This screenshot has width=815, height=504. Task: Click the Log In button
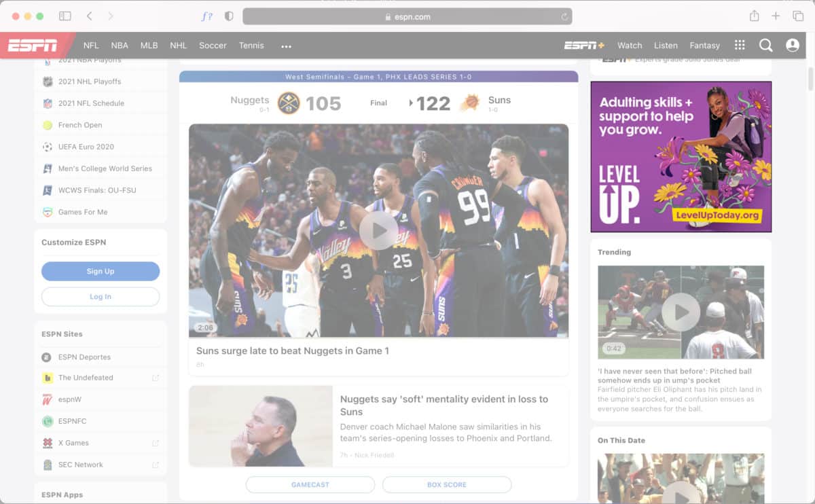click(101, 297)
